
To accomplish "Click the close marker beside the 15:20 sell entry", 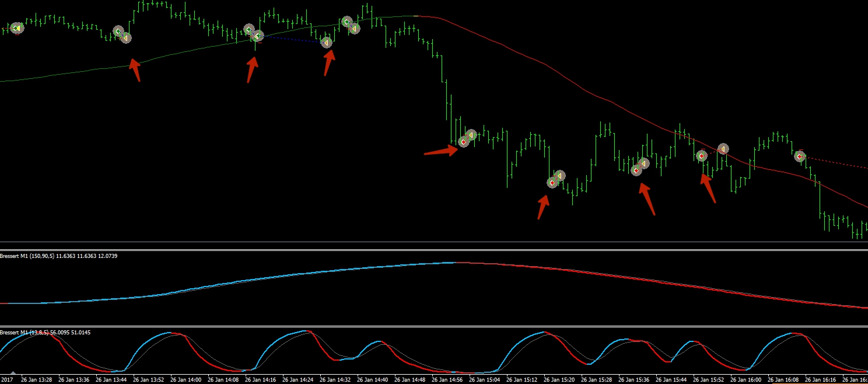I will pyautogui.click(x=560, y=176).
